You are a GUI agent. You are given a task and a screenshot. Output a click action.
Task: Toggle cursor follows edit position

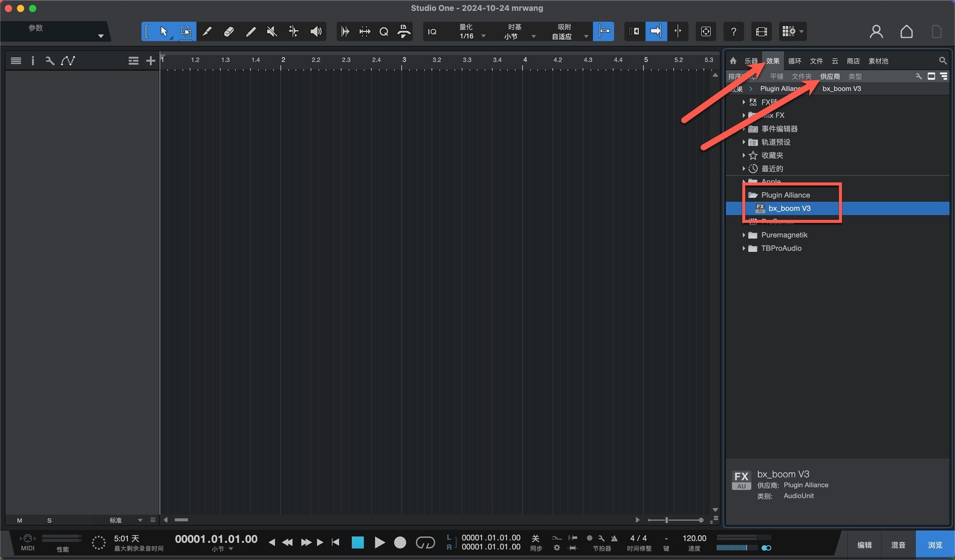(677, 31)
